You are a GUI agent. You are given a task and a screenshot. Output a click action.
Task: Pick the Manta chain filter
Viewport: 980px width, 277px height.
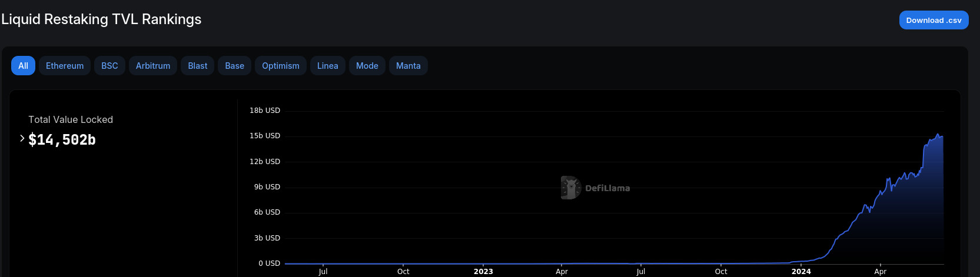click(x=408, y=66)
